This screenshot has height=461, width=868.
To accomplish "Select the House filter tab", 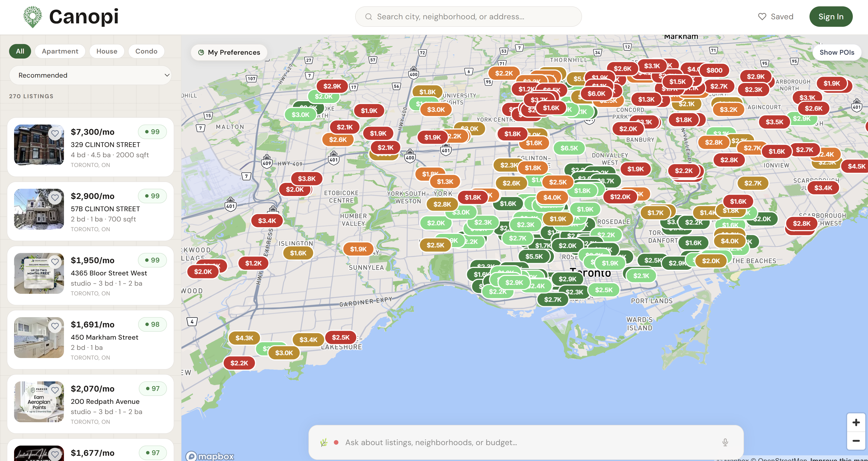I will 107,51.
